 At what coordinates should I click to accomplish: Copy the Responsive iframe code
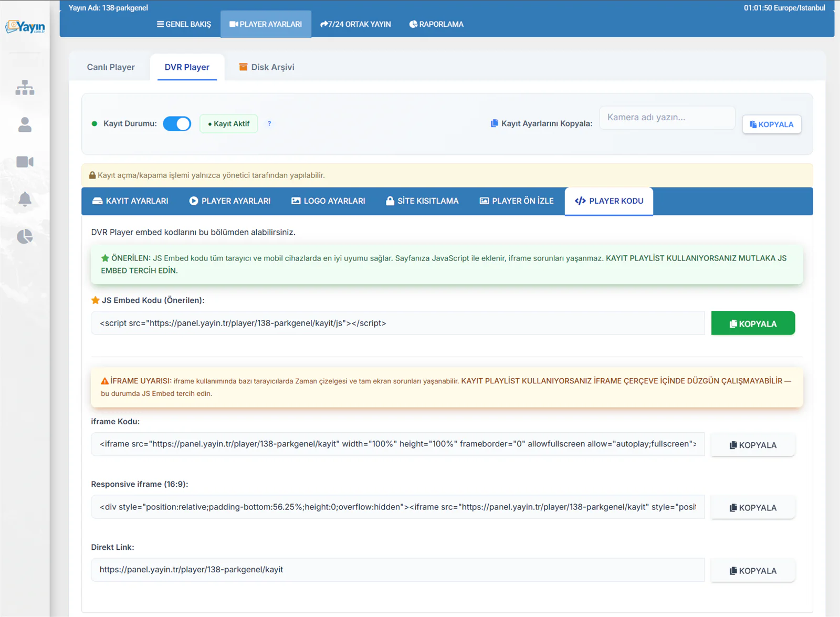tap(753, 508)
